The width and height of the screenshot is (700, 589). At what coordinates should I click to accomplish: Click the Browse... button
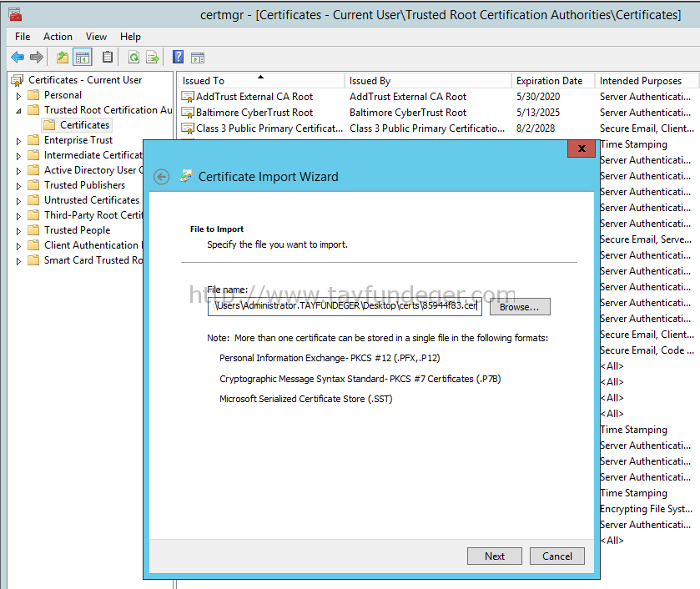pos(520,307)
